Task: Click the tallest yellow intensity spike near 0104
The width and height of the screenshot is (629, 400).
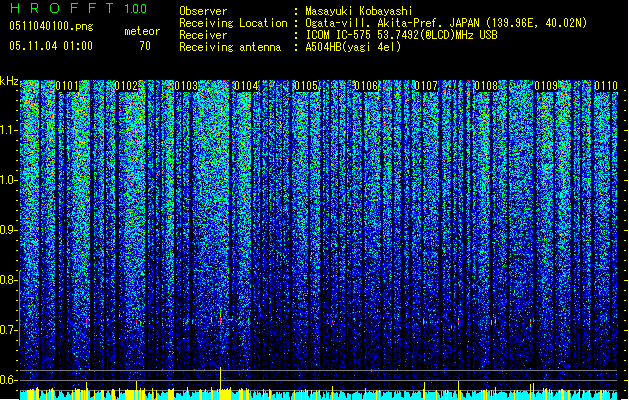Action: click(x=220, y=378)
